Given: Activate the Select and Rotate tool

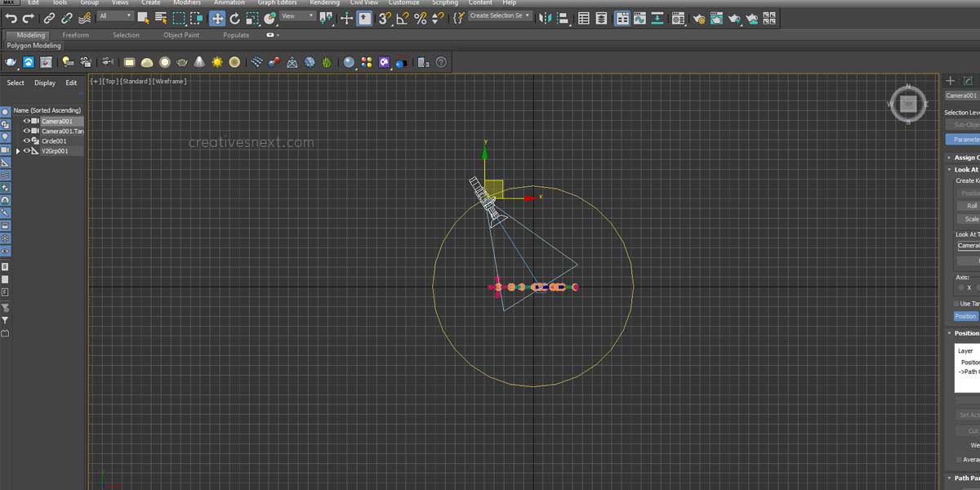Looking at the screenshot, I should (235, 17).
